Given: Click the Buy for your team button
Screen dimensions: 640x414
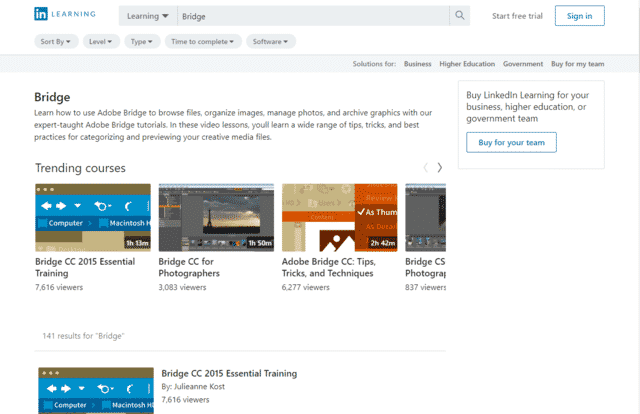Looking at the screenshot, I should [x=511, y=142].
